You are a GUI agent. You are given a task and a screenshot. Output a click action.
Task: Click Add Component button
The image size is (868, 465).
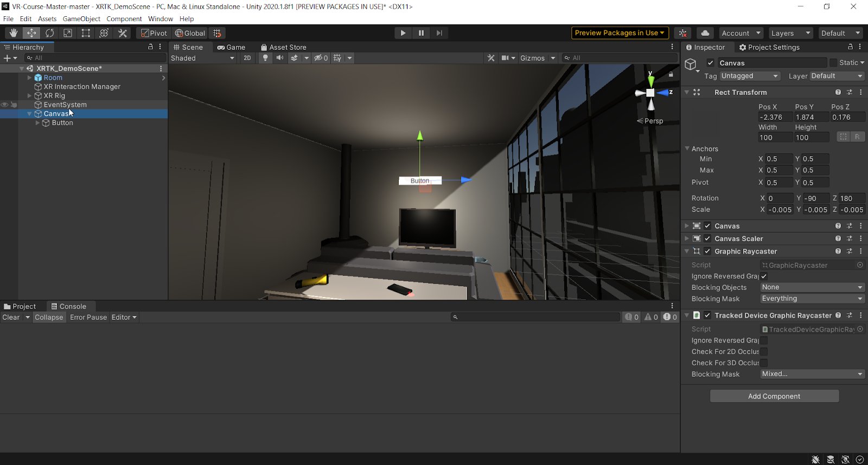click(x=774, y=396)
